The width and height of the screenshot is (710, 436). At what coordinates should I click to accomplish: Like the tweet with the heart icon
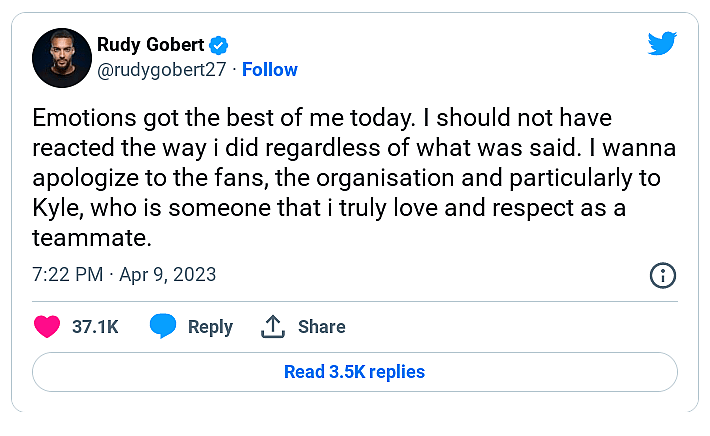47,326
